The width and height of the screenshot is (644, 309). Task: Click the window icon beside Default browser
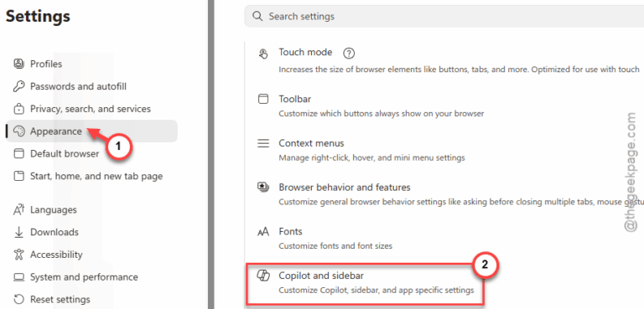(19, 153)
